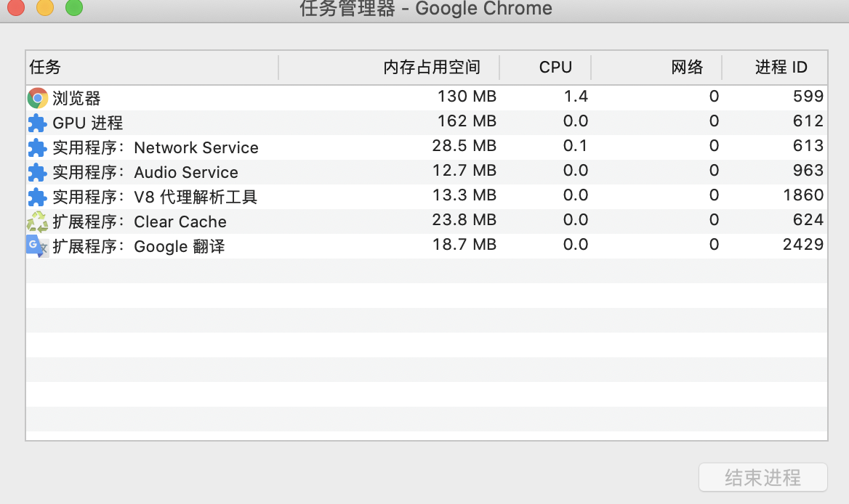Sort by the 网络 column

point(687,67)
